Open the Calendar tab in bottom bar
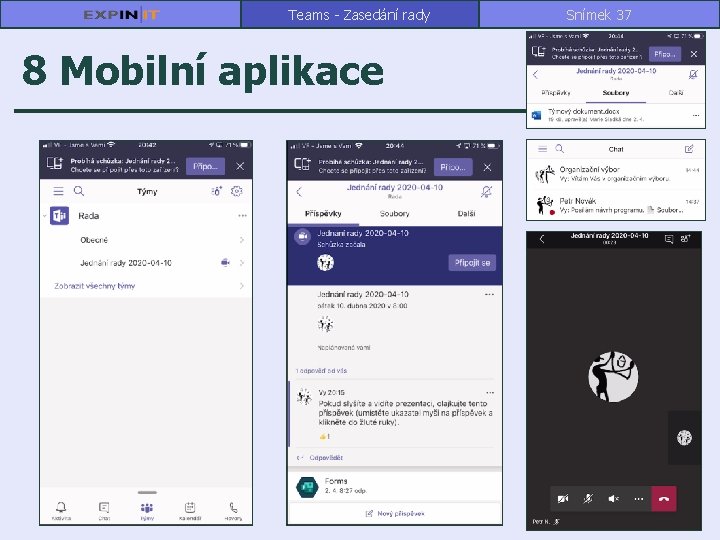The width and height of the screenshot is (720, 540). [x=190, y=510]
